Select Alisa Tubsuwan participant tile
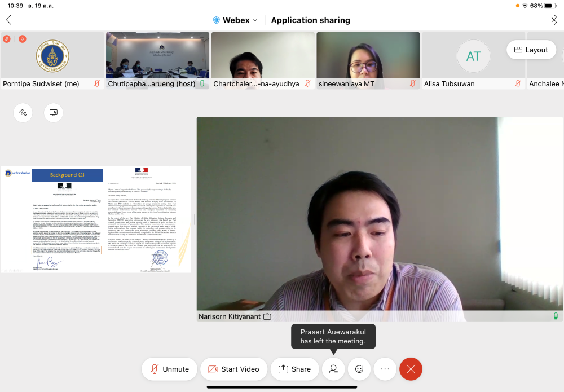564x392 pixels. 473,60
